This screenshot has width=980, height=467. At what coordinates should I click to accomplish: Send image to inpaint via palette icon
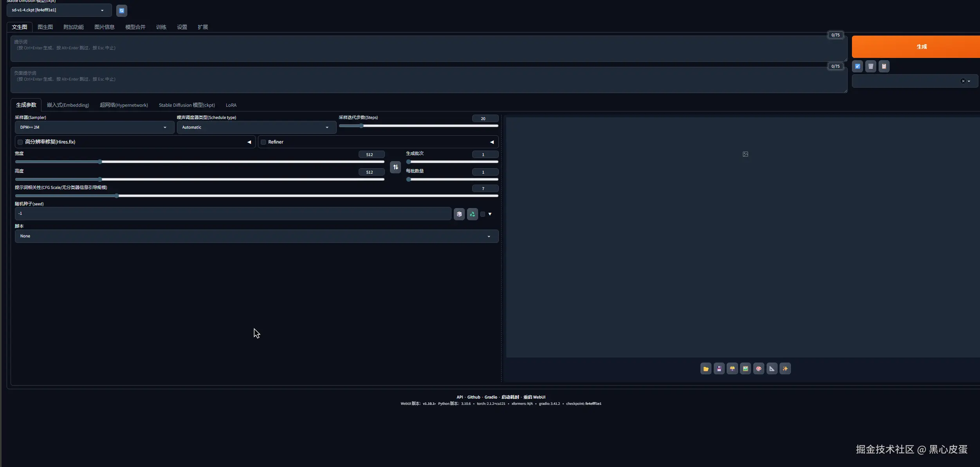coord(758,368)
